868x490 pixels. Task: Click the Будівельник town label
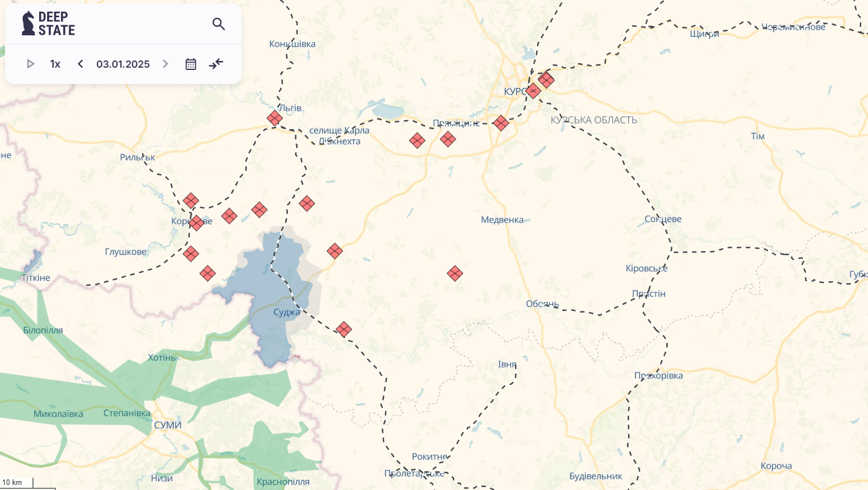click(596, 476)
